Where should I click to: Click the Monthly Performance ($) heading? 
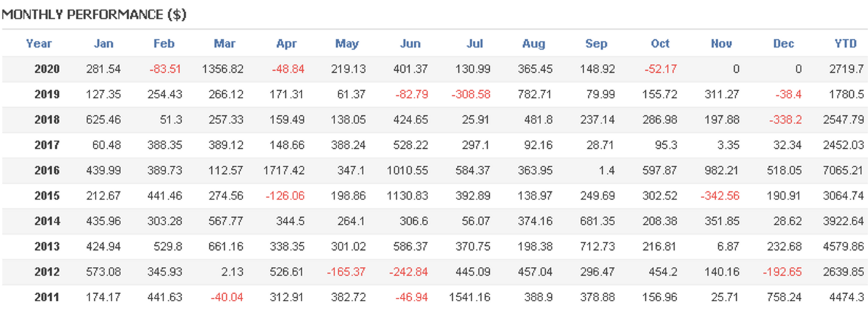pyautogui.click(x=94, y=15)
